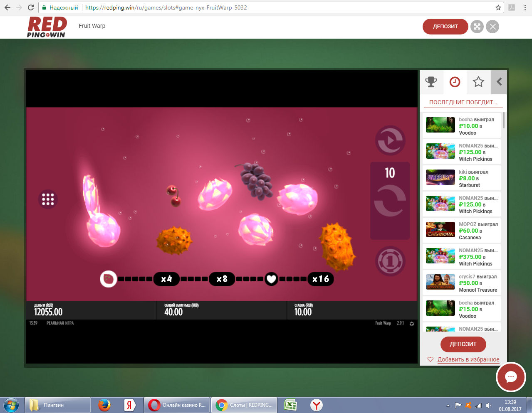The width and height of the screenshot is (532, 413).
Task: Switch to the Opera Онлайн казино taskbar window
Action: (x=177, y=405)
